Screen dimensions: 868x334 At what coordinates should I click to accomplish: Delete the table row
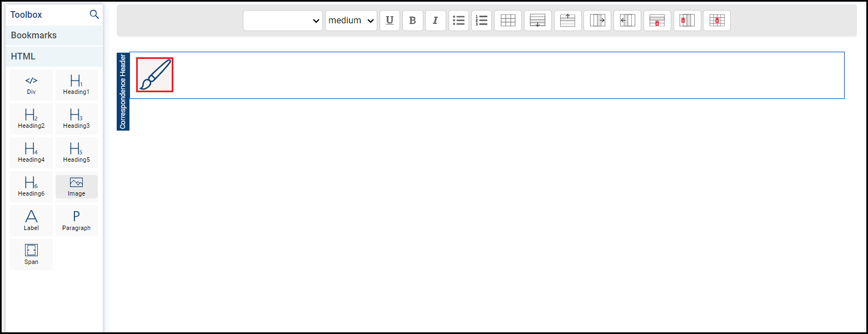click(657, 21)
